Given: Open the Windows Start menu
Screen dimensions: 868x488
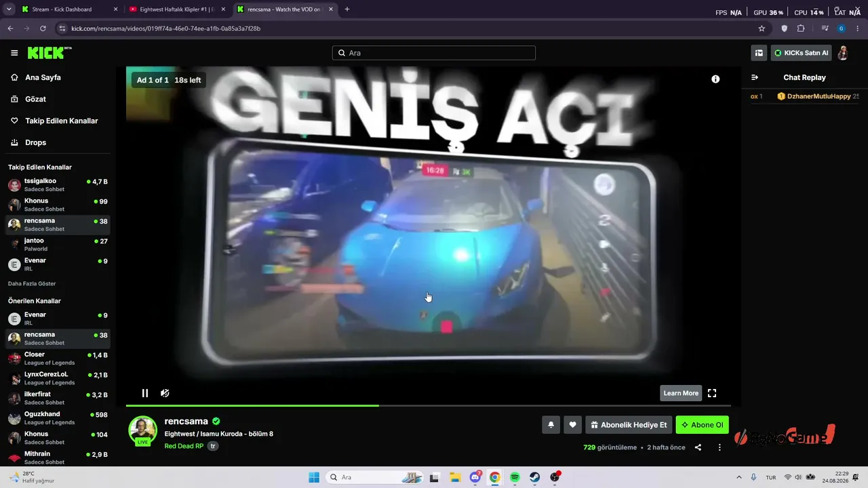Looking at the screenshot, I should tap(314, 477).
